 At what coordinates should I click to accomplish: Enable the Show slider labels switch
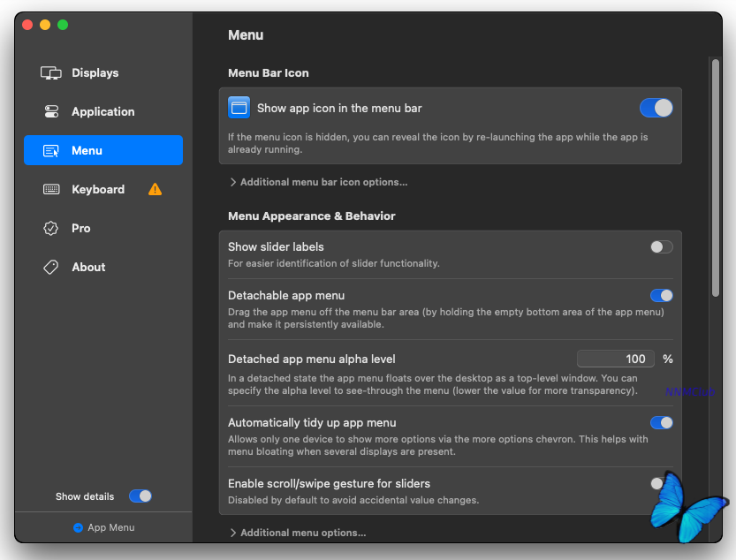point(661,247)
